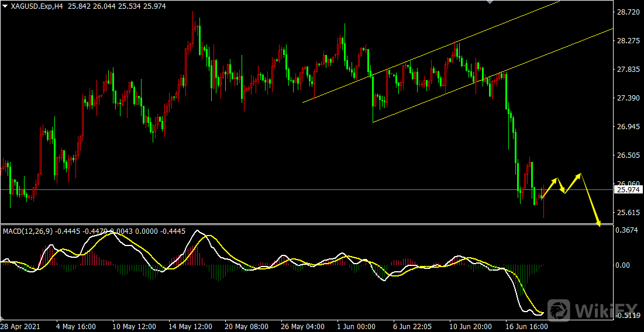The width and height of the screenshot is (644, 332).
Task: Click the triangle beside the XAGUSD.Exp,H4 title
Action: (5, 5)
